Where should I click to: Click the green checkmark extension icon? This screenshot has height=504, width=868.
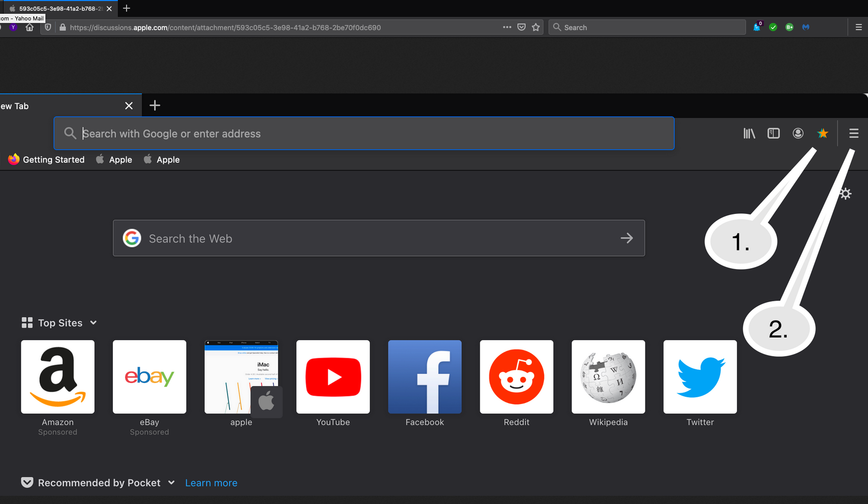[773, 28]
